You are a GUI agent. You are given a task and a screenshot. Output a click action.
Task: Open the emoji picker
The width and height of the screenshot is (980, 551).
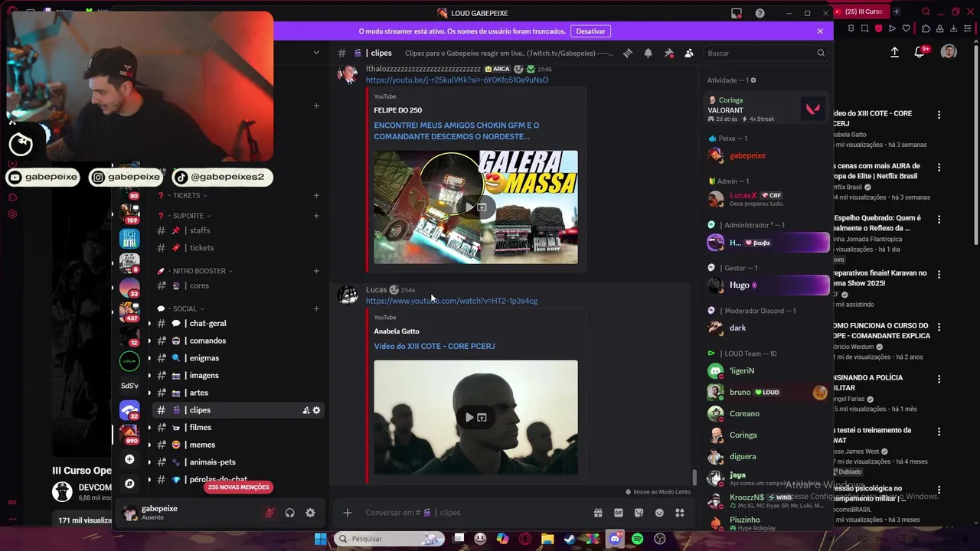(659, 513)
